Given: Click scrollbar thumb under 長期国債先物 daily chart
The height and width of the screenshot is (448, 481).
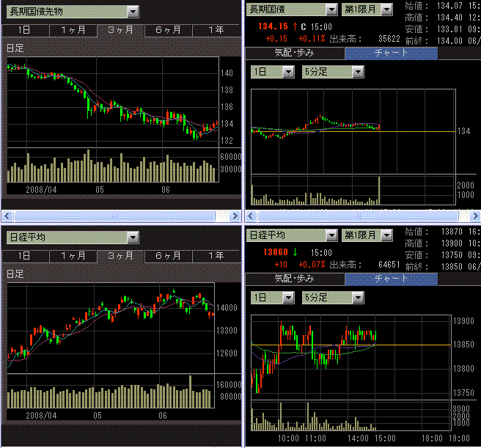Looking at the screenshot, I should [x=114, y=216].
